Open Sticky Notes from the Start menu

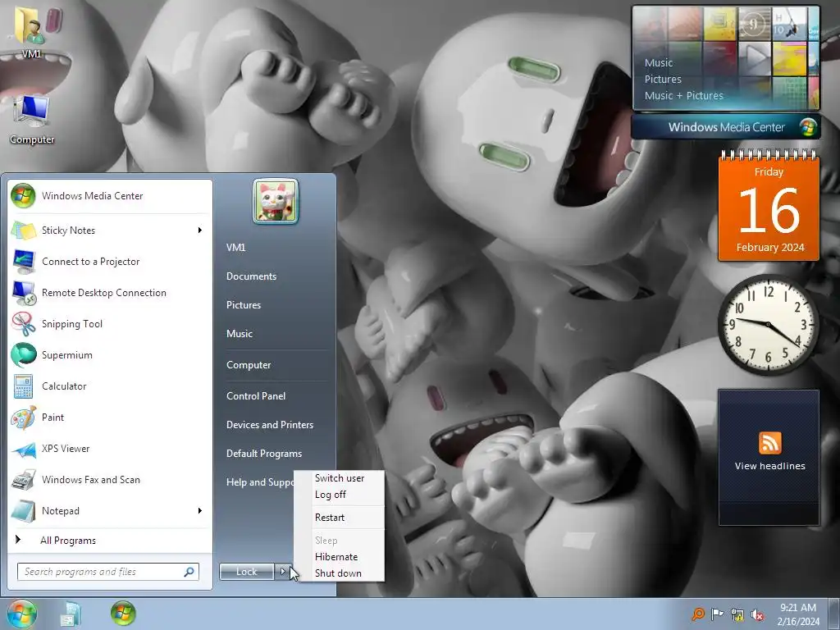tap(110, 231)
